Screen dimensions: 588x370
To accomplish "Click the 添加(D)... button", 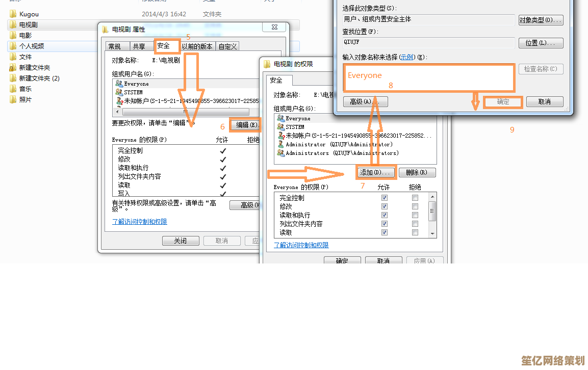I will [x=375, y=173].
